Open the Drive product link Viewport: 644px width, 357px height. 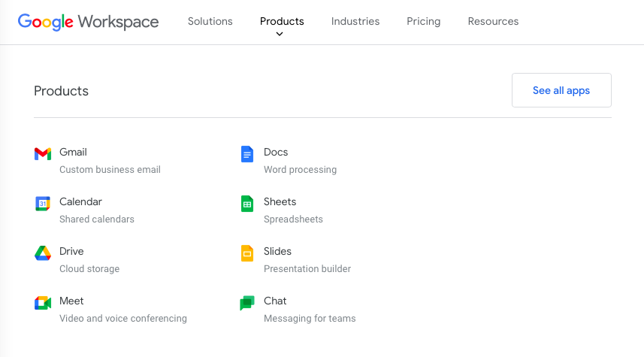(71, 251)
